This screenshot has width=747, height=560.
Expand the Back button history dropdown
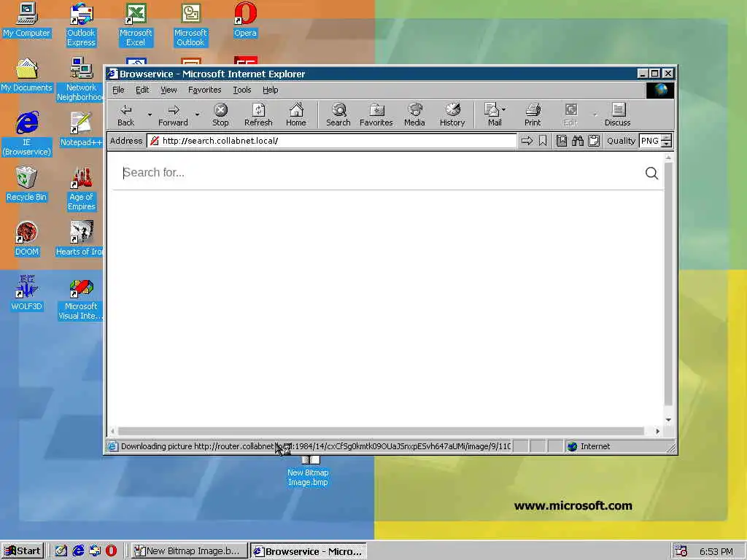[x=150, y=114]
